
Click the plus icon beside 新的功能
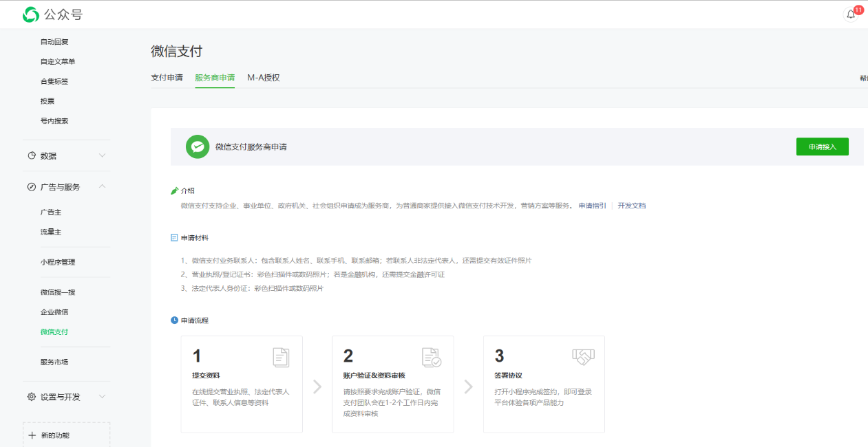[x=32, y=435]
